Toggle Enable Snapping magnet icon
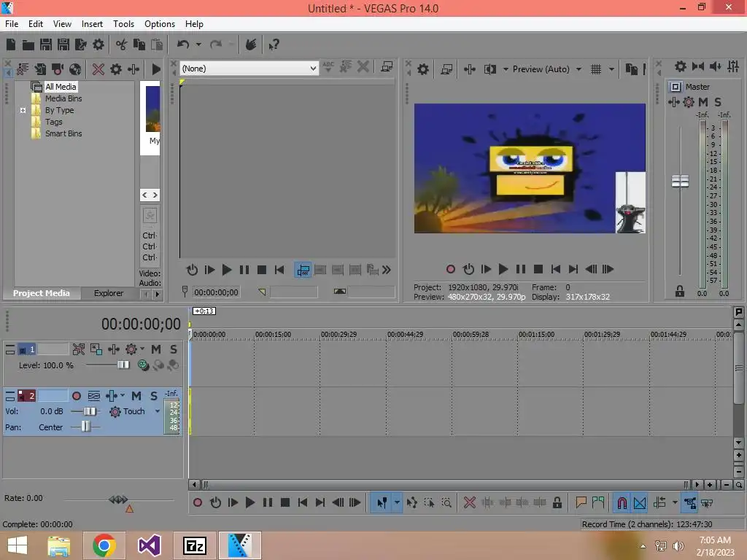Viewport: 747px width, 560px height. click(622, 502)
